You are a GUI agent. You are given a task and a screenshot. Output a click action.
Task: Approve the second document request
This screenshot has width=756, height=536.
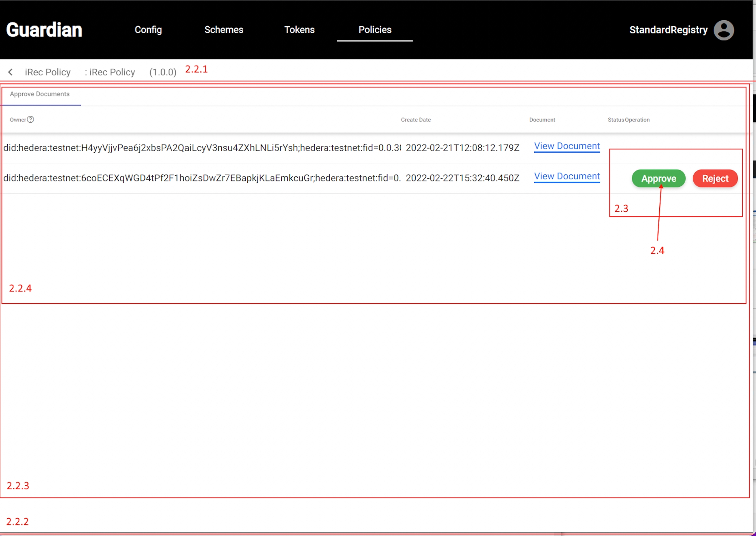(x=658, y=179)
